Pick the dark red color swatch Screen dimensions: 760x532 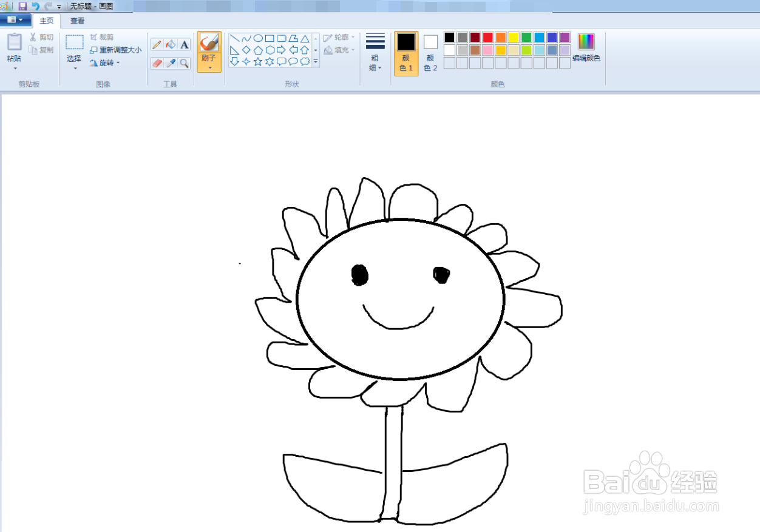pyautogui.click(x=475, y=37)
